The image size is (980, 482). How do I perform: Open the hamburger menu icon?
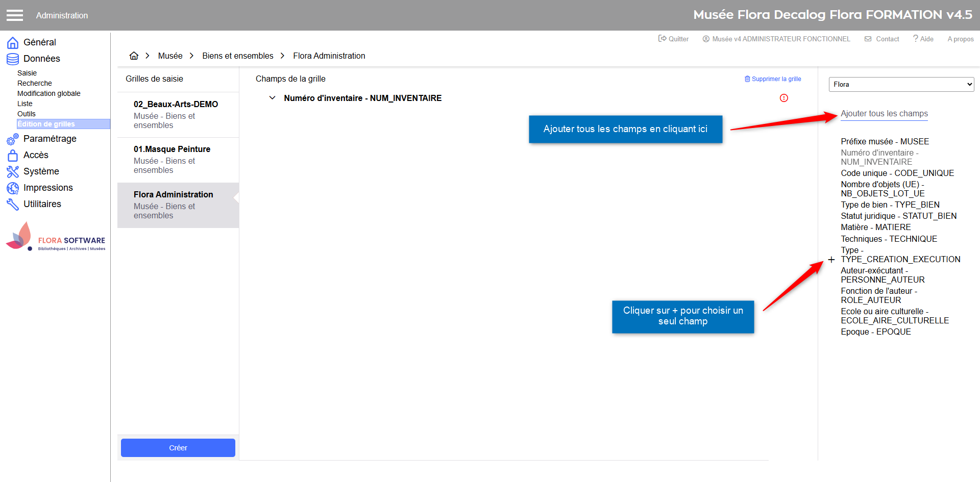pos(15,15)
